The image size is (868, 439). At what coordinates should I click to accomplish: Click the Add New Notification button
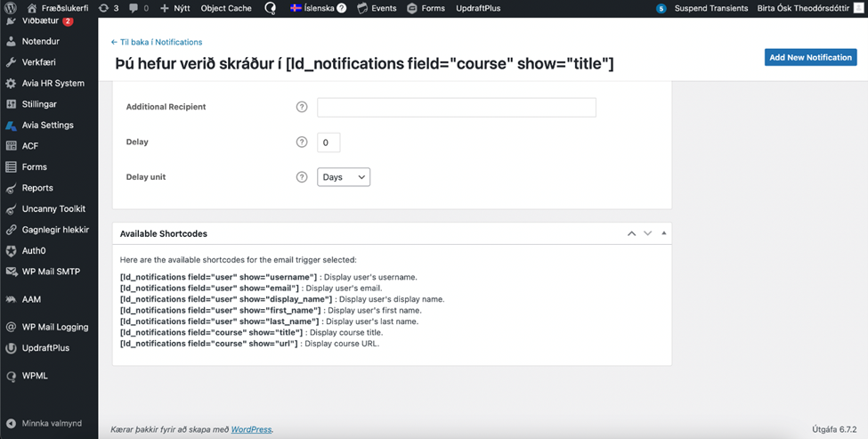pyautogui.click(x=810, y=57)
